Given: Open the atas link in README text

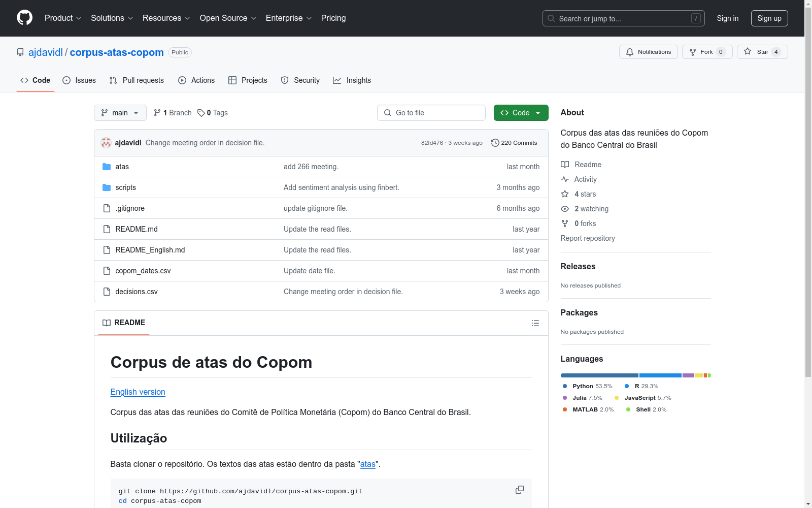Looking at the screenshot, I should (368, 464).
